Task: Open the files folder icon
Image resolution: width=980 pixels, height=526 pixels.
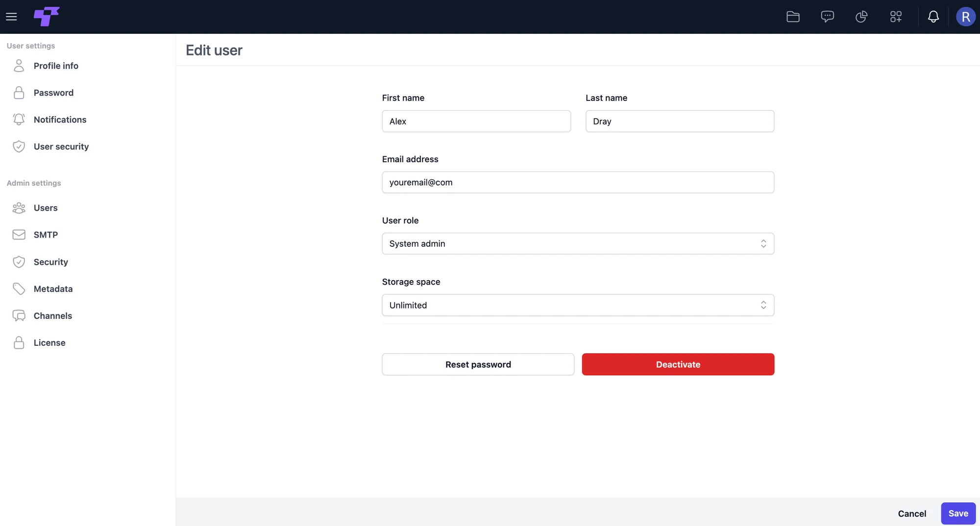Action: [x=793, y=17]
